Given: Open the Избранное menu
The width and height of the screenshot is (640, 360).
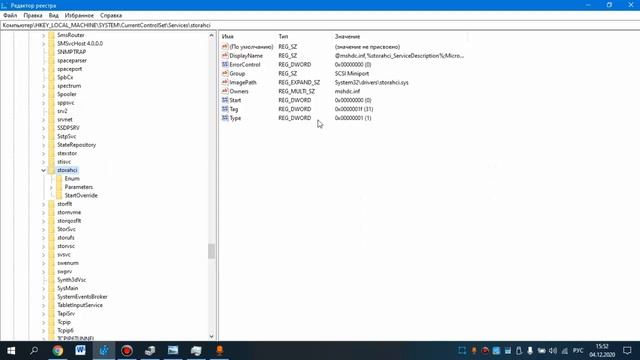Looking at the screenshot, I should tap(79, 16).
